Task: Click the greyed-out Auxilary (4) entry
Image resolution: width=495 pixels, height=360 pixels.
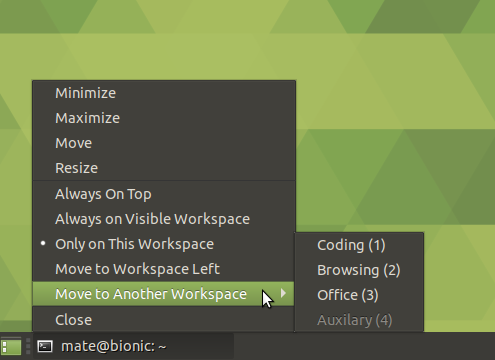Action: point(359,320)
